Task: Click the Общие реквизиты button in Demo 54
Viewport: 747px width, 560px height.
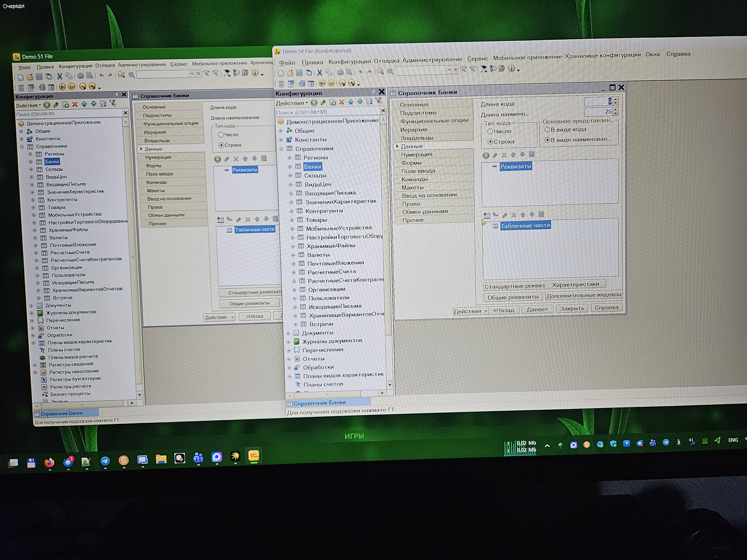Action: point(513,297)
